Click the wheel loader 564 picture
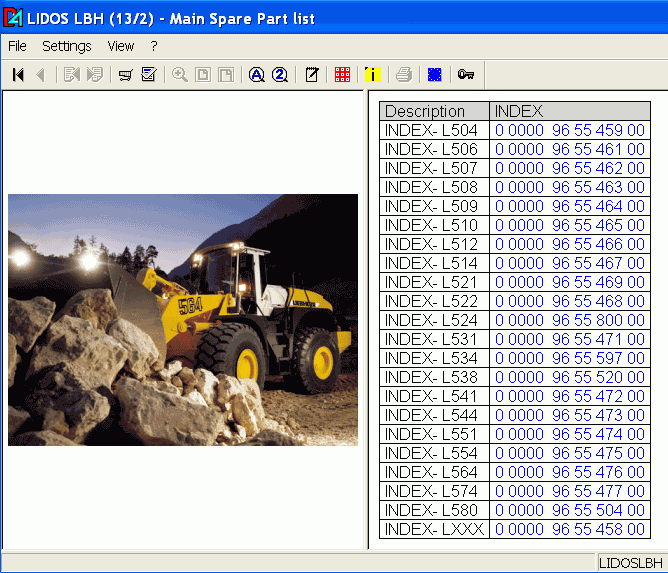This screenshot has width=668, height=573. [183, 320]
